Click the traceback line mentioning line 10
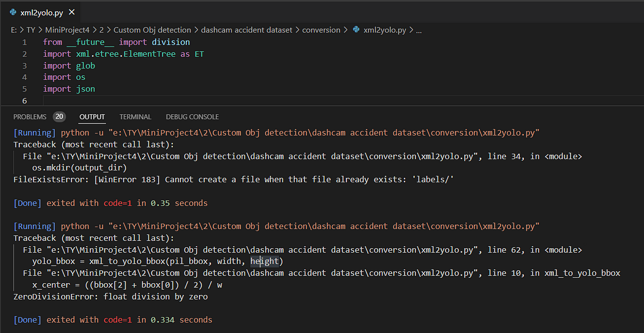 tap(321, 273)
